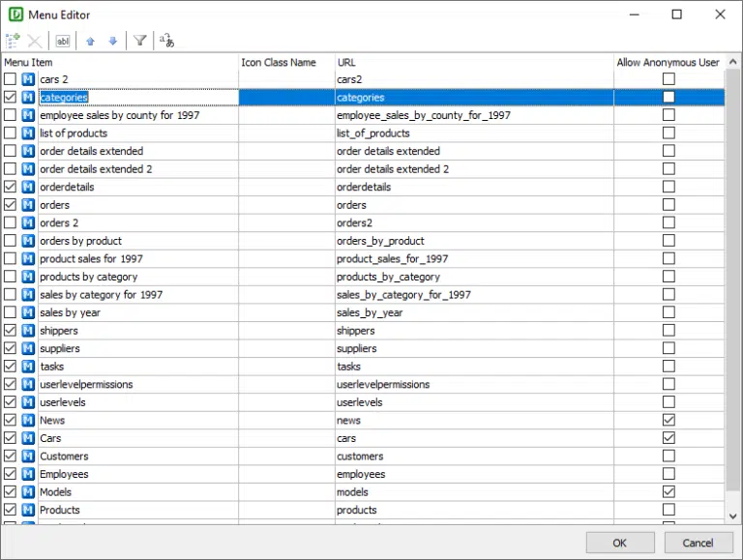The width and height of the screenshot is (743, 560).
Task: Click the Delete menu item X icon
Action: click(35, 41)
